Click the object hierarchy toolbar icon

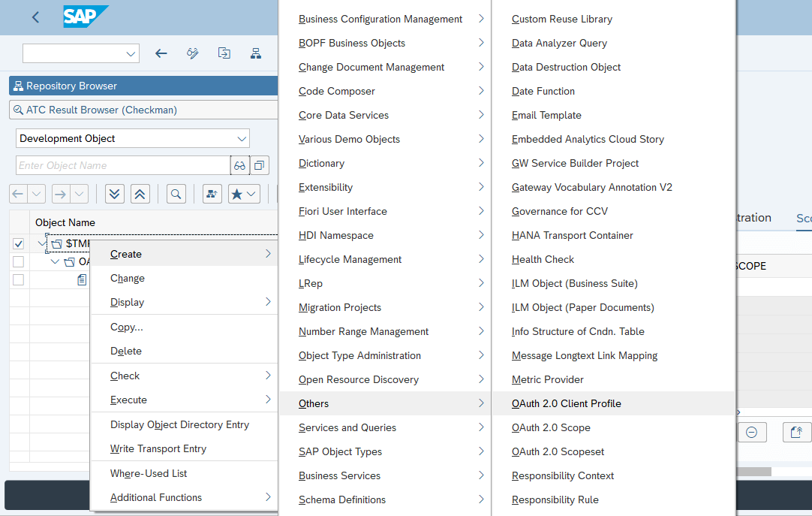[256, 53]
